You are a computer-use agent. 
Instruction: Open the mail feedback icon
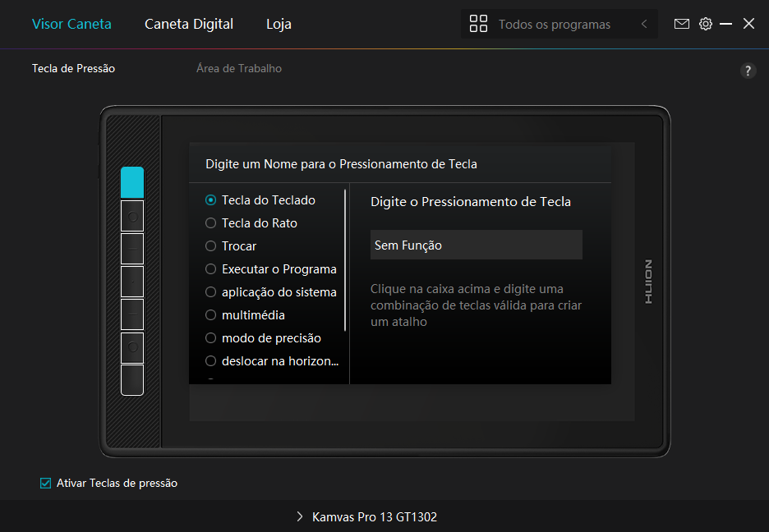682,24
